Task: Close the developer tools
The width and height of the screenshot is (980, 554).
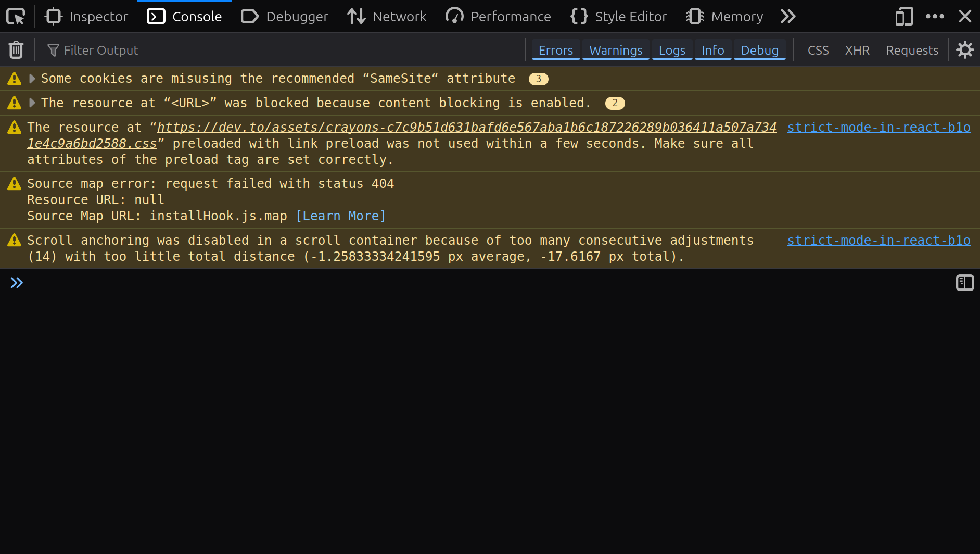Action: pyautogui.click(x=965, y=17)
